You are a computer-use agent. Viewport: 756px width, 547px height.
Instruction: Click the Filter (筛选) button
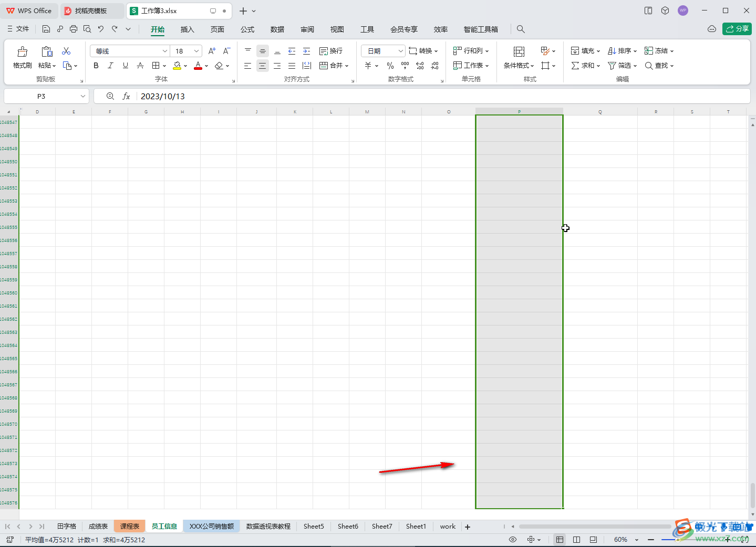click(x=622, y=66)
